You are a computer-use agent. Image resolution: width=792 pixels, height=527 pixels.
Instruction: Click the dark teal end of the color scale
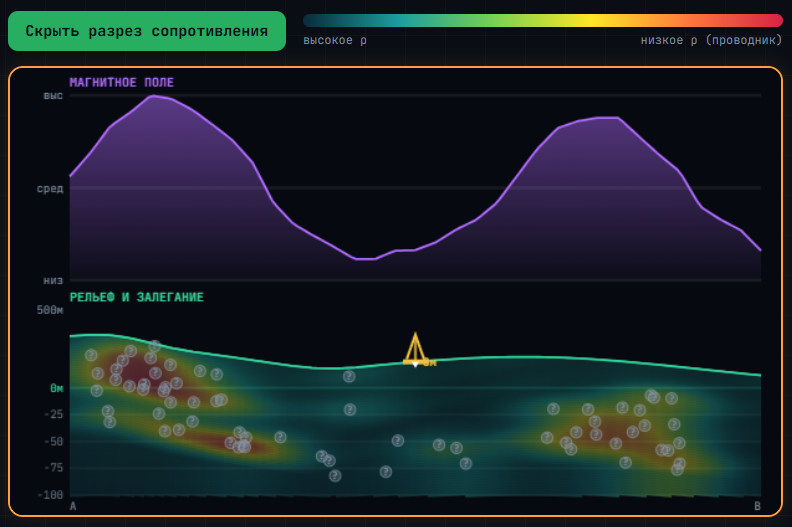point(311,20)
